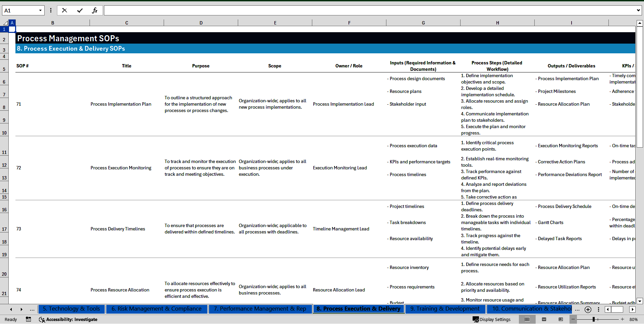The image size is (644, 324).
Task: Add a new sheet with plus button
Action: (x=588, y=309)
